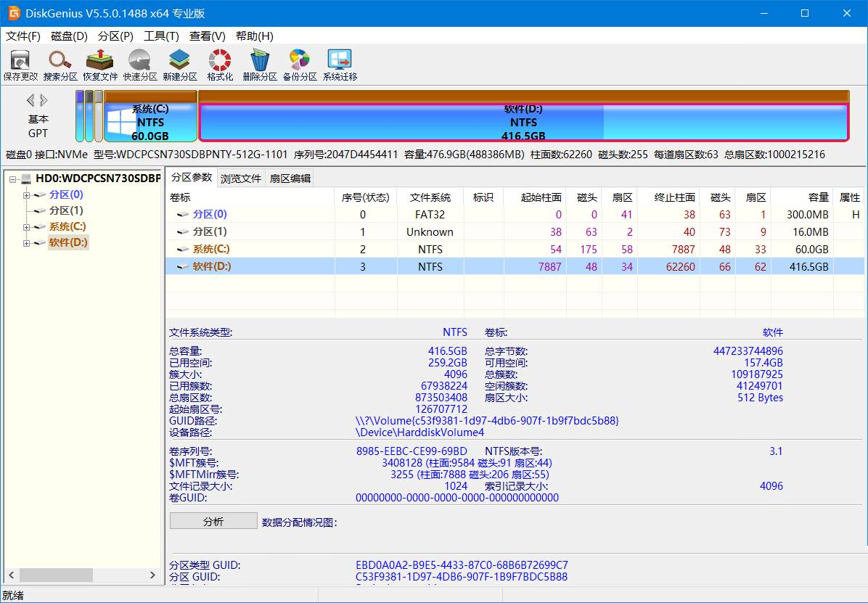Open the 恢复文件 (Recover Files) tool

point(100,65)
